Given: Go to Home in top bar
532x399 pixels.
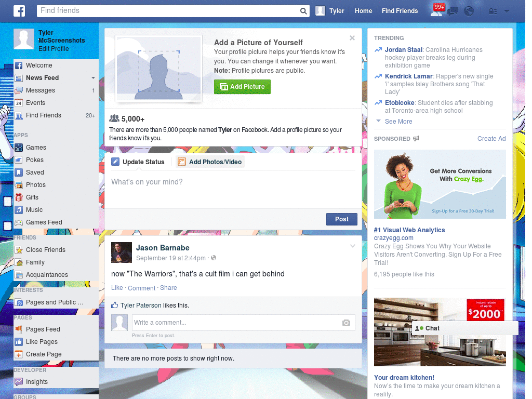Looking at the screenshot, I should coord(363,11).
